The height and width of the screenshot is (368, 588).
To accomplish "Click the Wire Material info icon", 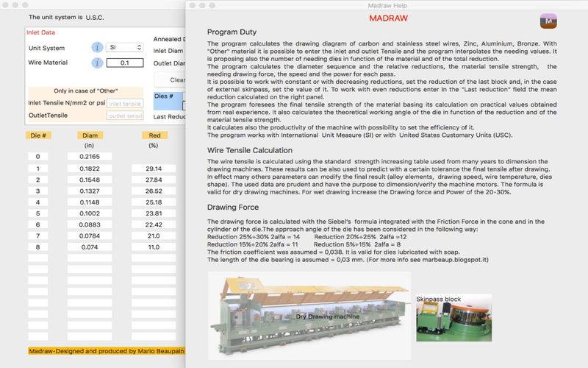I will pos(97,63).
